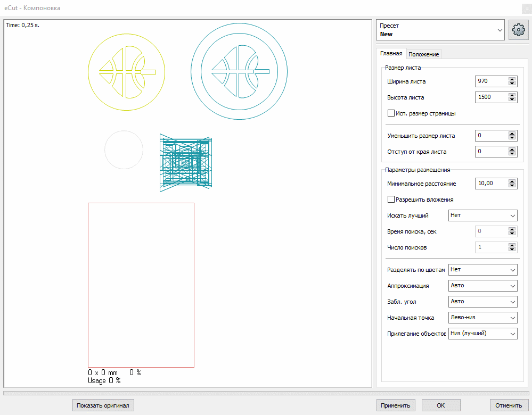This screenshot has height=415, width=532.
Task: Open the Прилегание объектов dropdown
Action: point(483,333)
